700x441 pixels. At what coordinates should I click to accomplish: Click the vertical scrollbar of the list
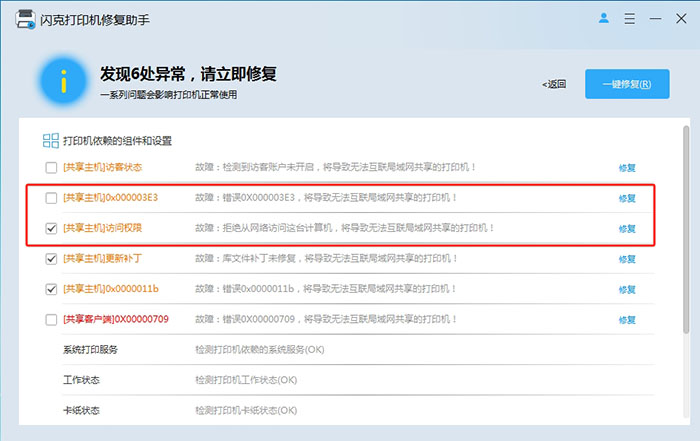685,230
